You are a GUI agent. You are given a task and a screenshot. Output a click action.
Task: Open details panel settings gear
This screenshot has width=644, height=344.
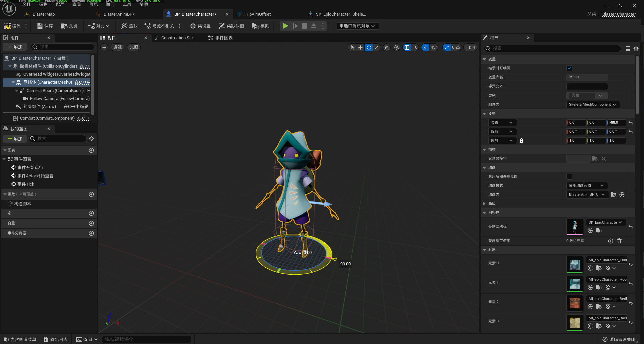click(x=636, y=49)
